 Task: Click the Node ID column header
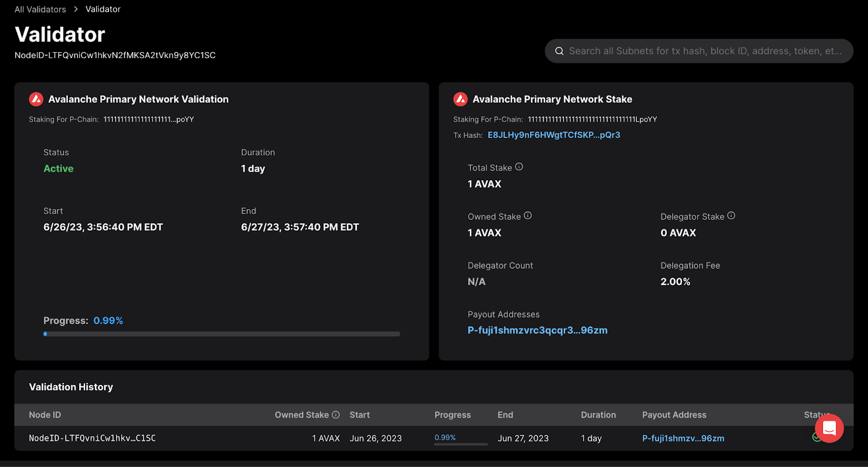45,415
